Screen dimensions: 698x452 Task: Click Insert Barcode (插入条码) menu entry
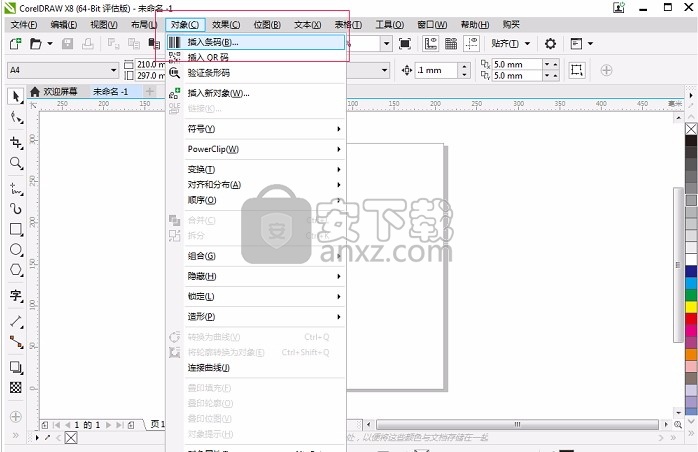pyautogui.click(x=212, y=43)
